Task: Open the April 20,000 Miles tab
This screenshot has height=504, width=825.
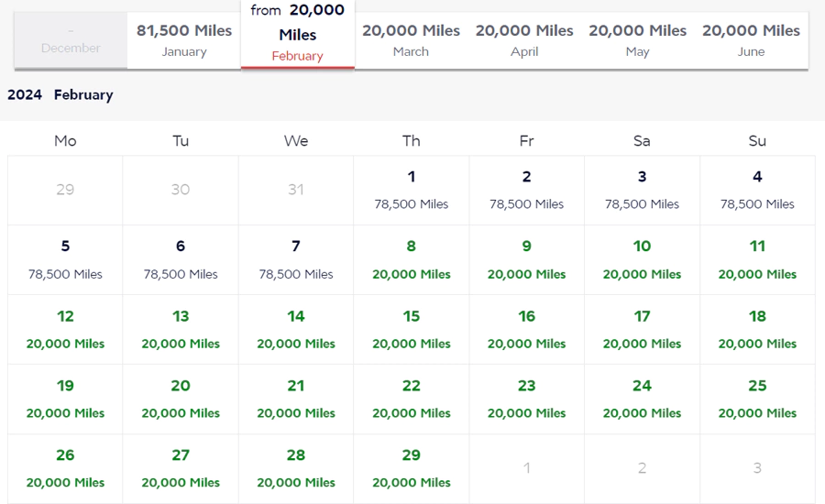Action: pyautogui.click(x=524, y=39)
